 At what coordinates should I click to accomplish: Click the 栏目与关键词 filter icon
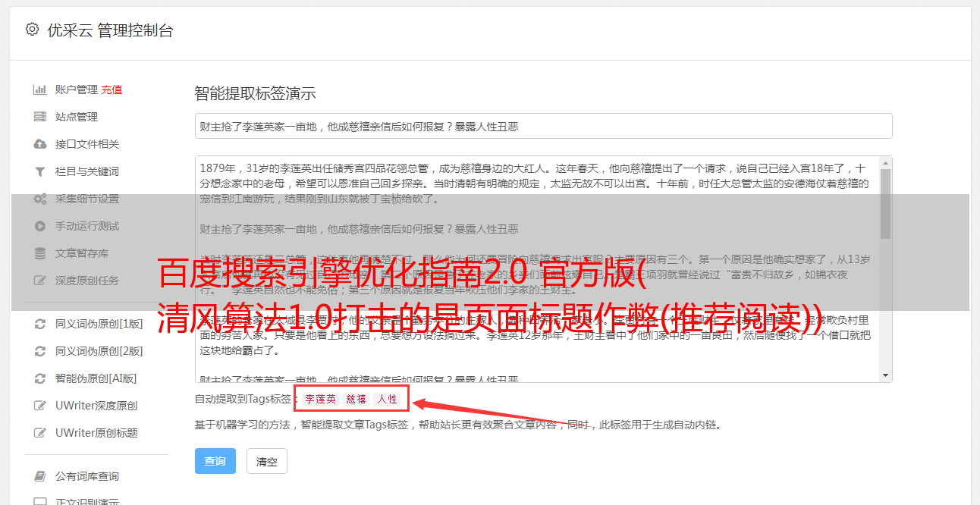[40, 171]
